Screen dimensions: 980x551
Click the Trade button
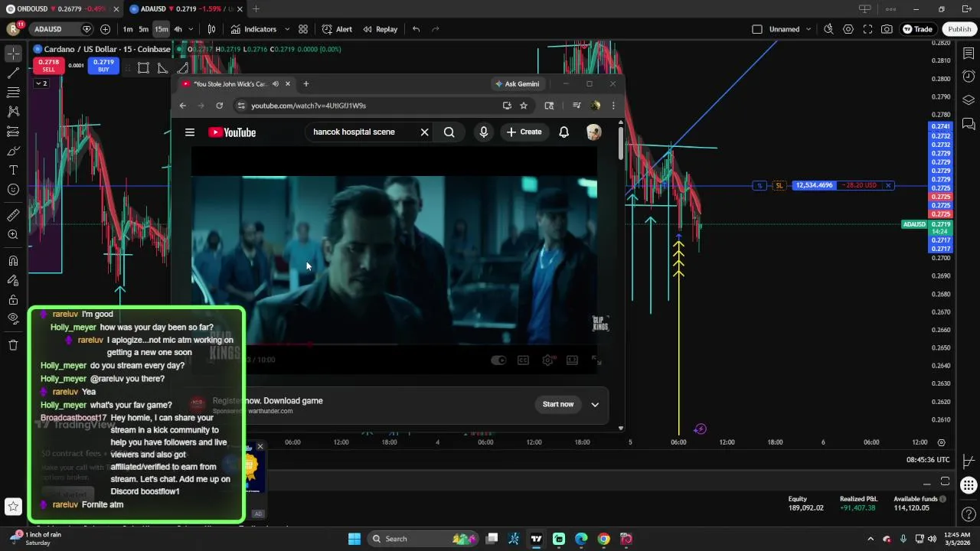[x=917, y=29]
